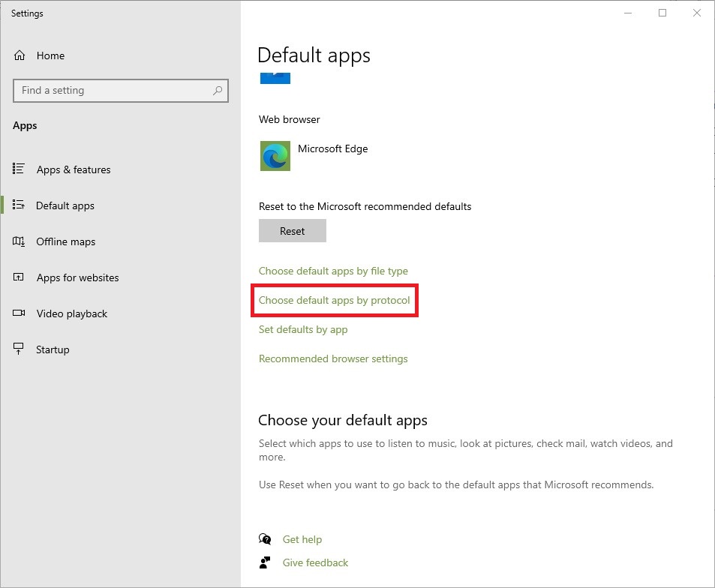Click the Startup icon
The height and width of the screenshot is (588, 715).
point(18,349)
